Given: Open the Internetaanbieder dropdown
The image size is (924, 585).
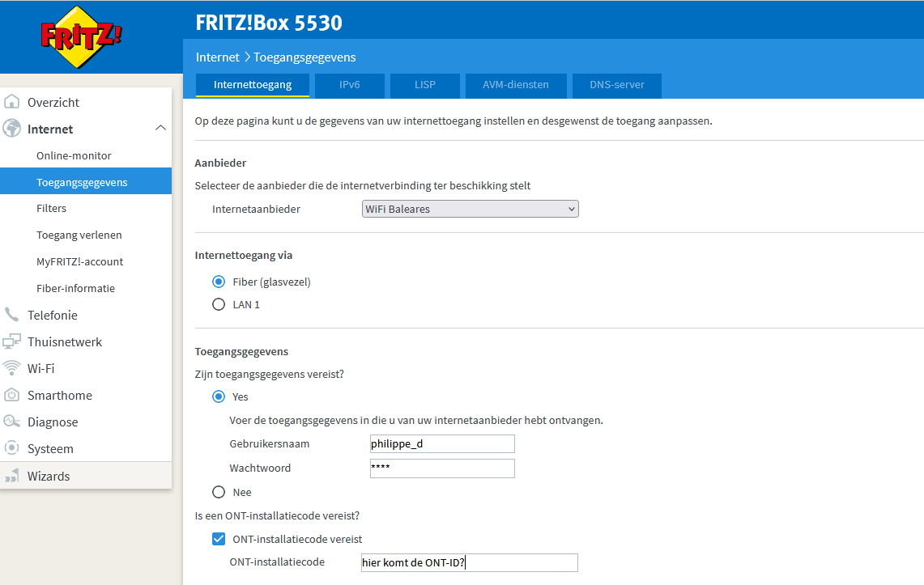Looking at the screenshot, I should click(470, 209).
